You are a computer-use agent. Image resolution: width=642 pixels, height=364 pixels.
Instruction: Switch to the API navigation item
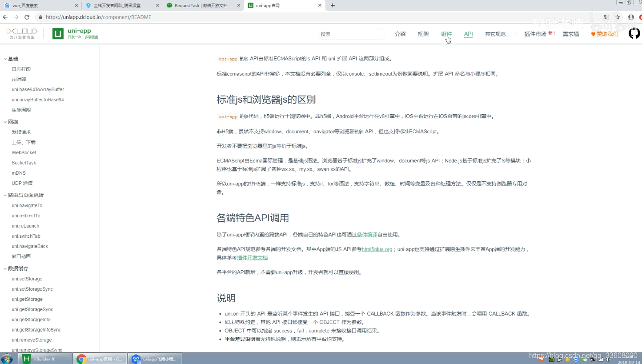coord(468,33)
